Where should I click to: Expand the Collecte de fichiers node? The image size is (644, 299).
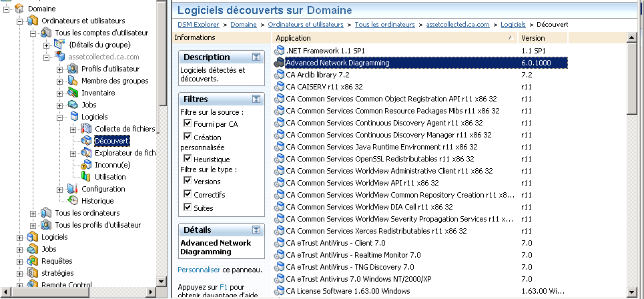click(x=73, y=129)
